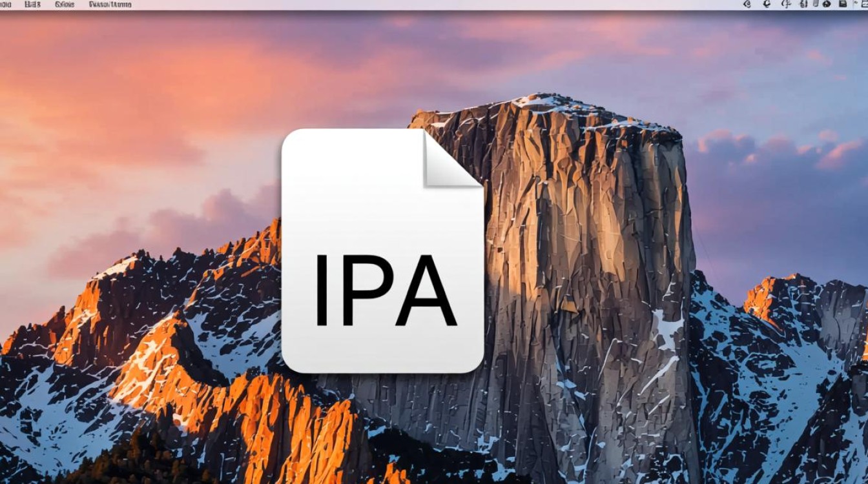Open the longest-titled menu in the menu bar
The height and width of the screenshot is (484, 868).
(110, 4)
